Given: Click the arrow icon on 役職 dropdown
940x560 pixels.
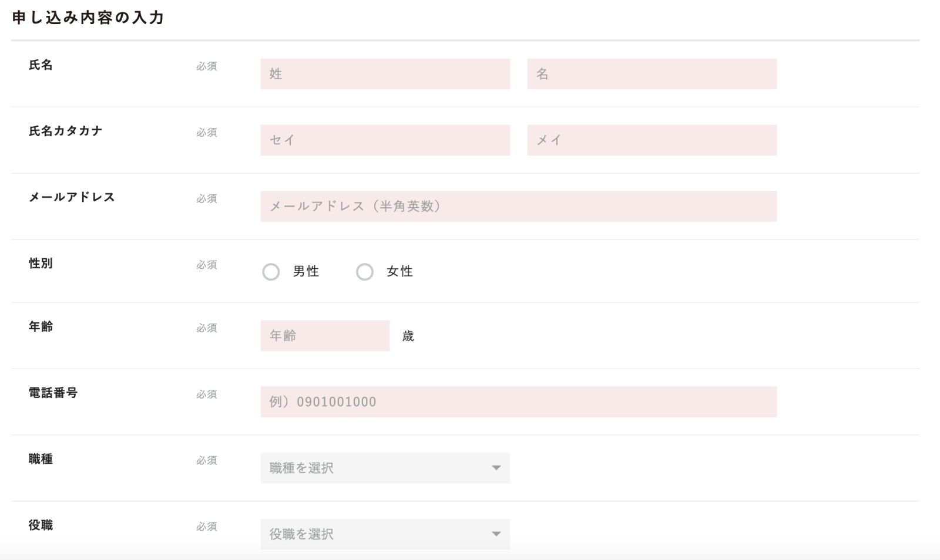Looking at the screenshot, I should [x=496, y=534].
